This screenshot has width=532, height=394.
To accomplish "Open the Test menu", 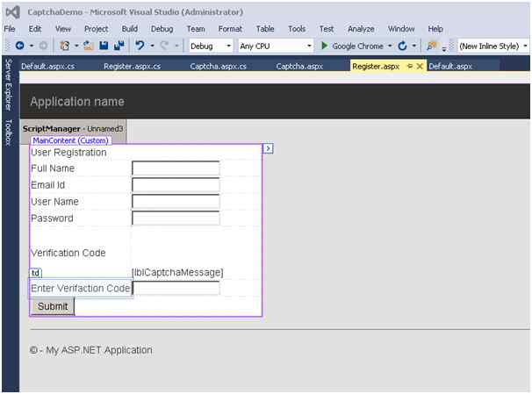I will pyautogui.click(x=327, y=29).
